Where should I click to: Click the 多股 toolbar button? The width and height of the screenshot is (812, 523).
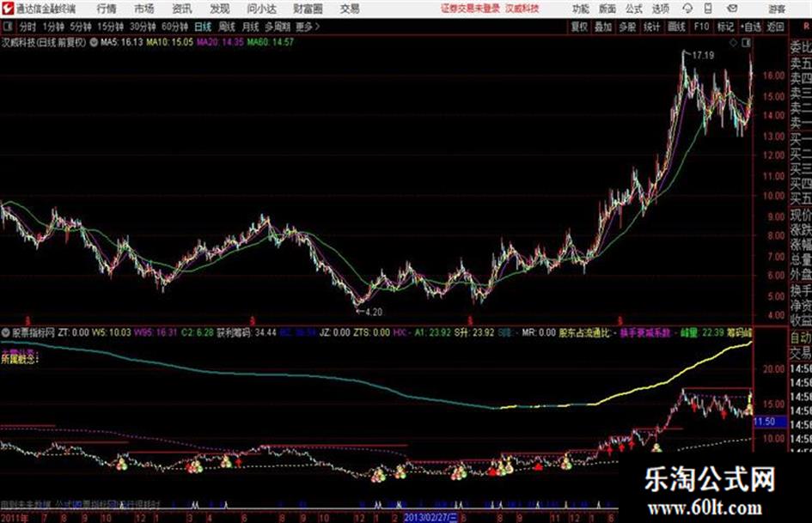(627, 27)
